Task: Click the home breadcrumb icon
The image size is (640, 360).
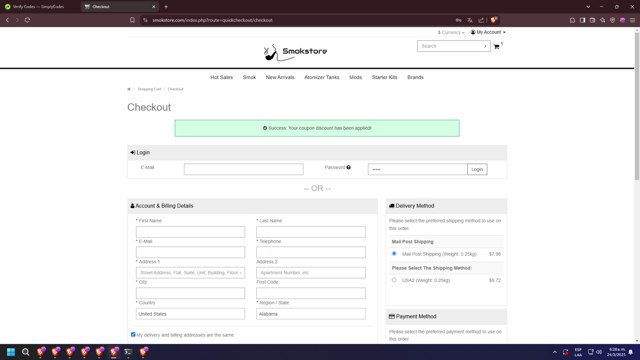Action: pyautogui.click(x=129, y=89)
